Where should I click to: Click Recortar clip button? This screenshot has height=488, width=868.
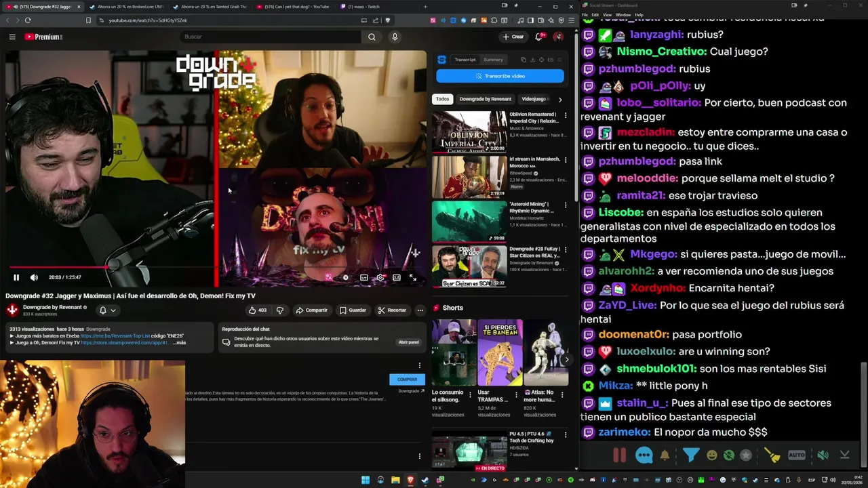pos(393,310)
